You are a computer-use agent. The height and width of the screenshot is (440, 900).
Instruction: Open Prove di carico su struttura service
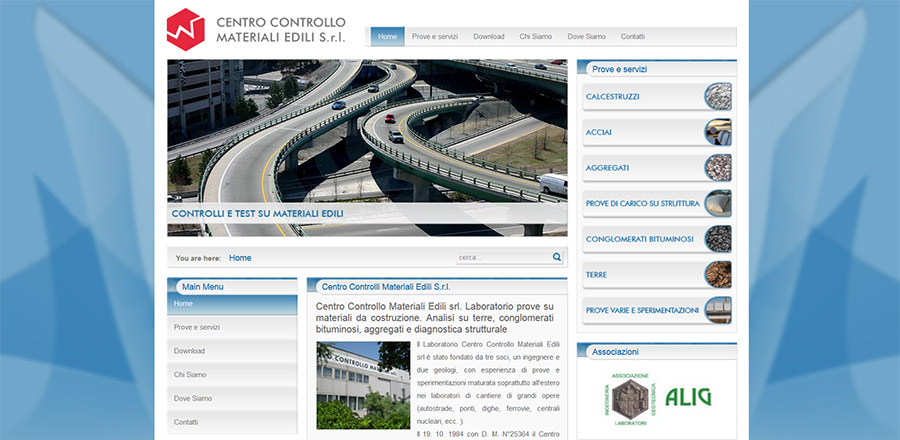[x=642, y=203]
